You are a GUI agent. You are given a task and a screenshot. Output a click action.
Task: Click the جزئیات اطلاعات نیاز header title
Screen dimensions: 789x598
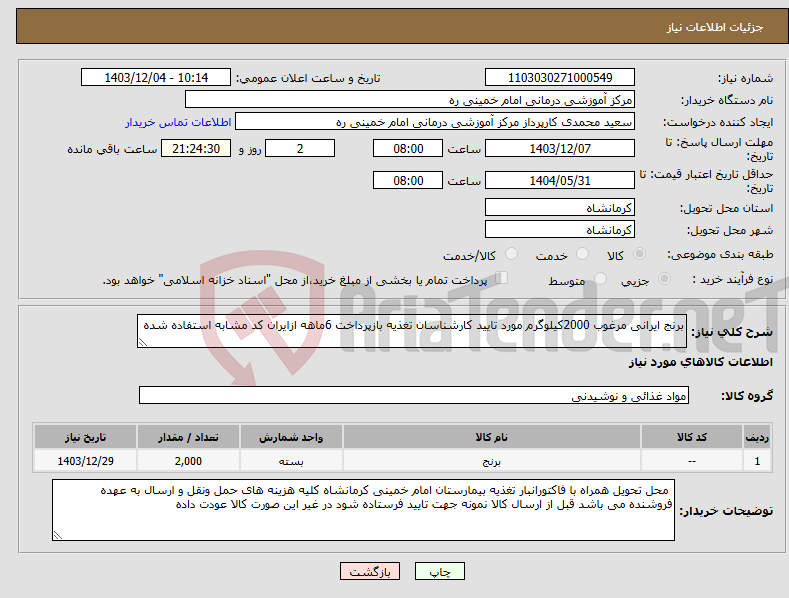coord(715,27)
